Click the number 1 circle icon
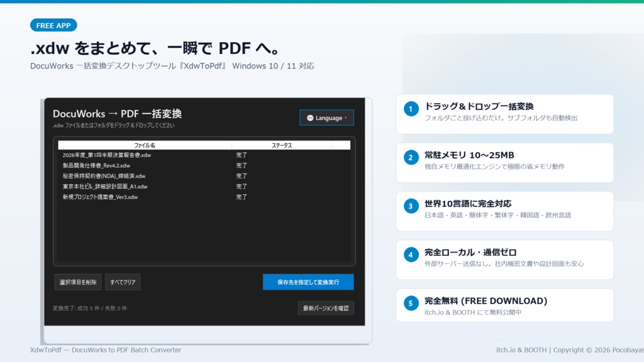 (411, 109)
